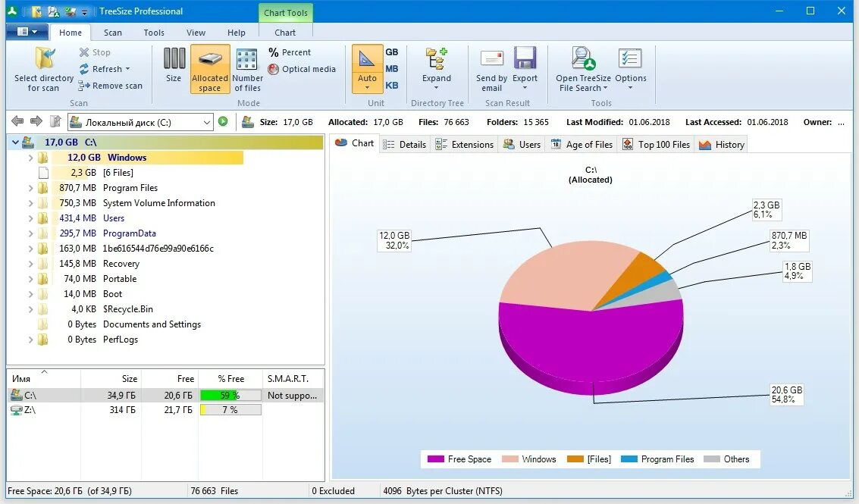
Task: Open the Home ribbon tab
Action: click(70, 33)
